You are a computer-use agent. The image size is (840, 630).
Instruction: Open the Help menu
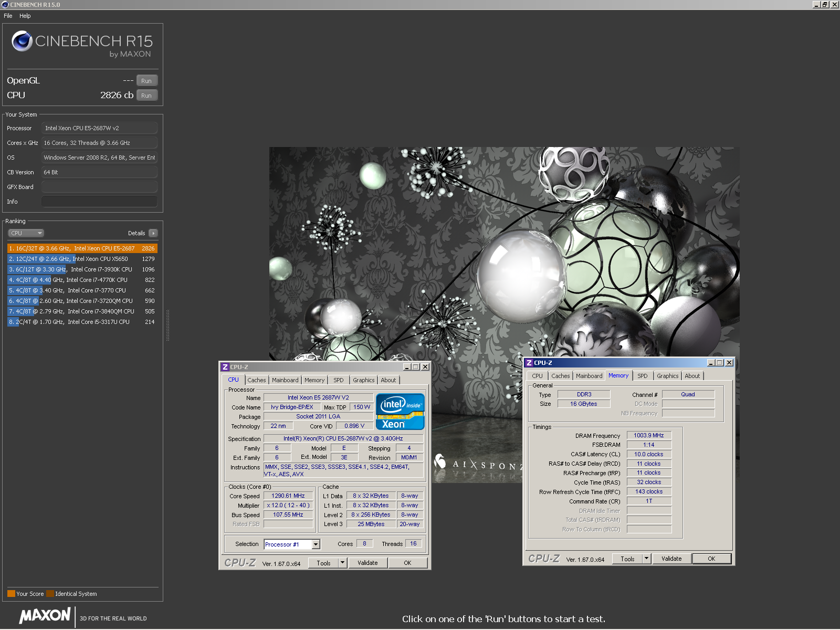(x=25, y=16)
